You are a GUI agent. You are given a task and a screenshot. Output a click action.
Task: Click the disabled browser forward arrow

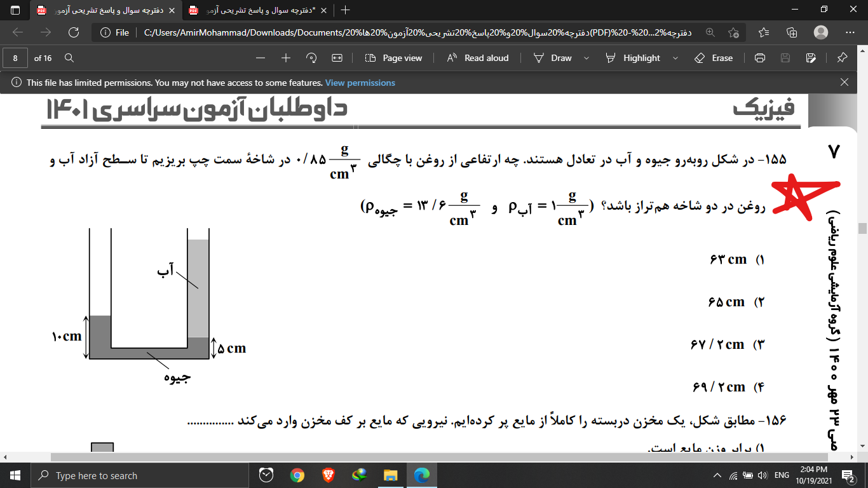click(x=46, y=32)
